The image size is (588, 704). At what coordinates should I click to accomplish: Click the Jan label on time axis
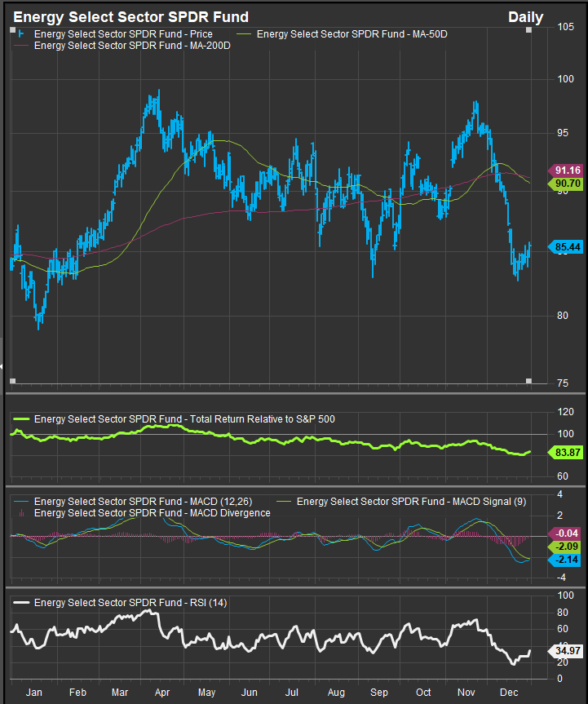point(34,693)
